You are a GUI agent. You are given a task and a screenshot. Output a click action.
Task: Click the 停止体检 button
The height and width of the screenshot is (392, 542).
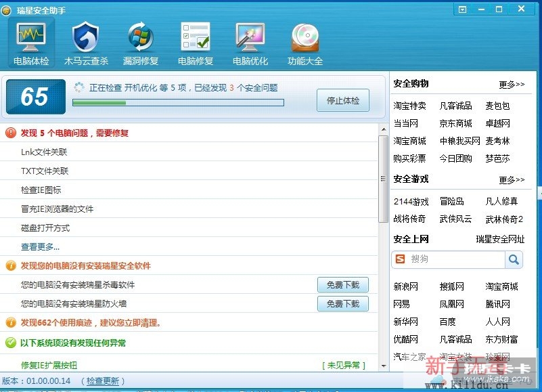(x=343, y=100)
